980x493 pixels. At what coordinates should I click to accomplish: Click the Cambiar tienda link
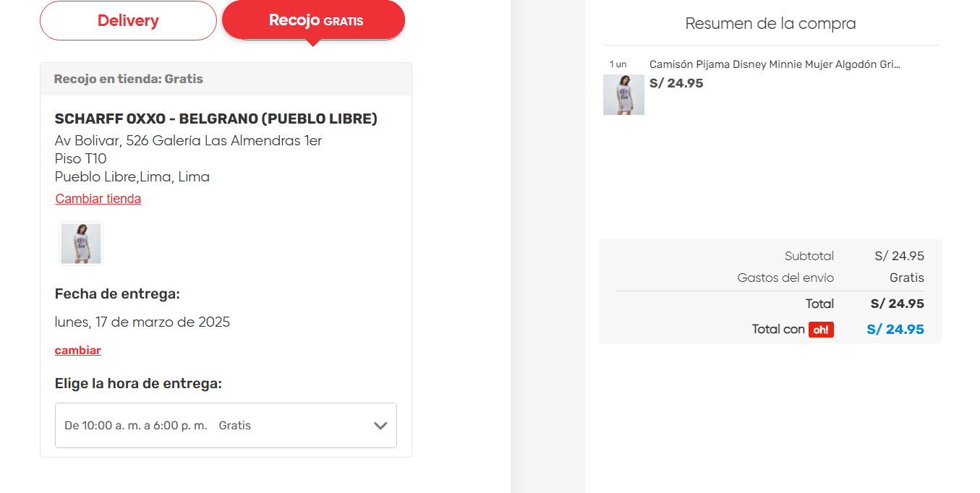click(x=98, y=199)
